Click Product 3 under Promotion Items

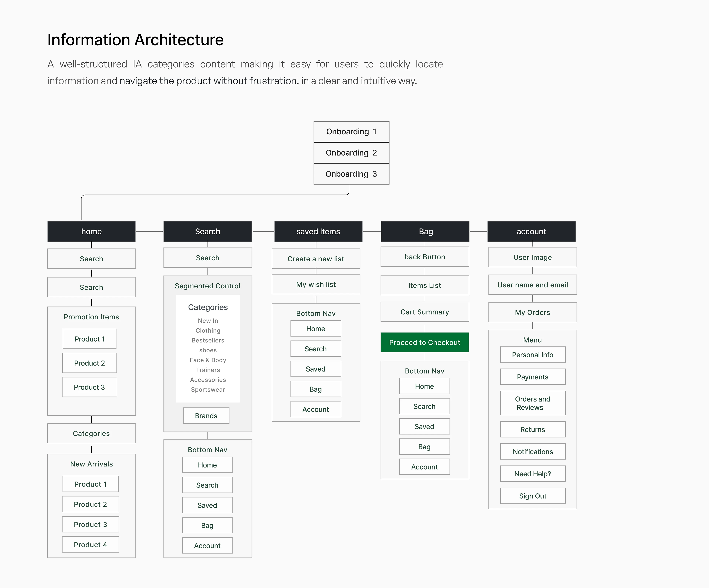(x=90, y=387)
